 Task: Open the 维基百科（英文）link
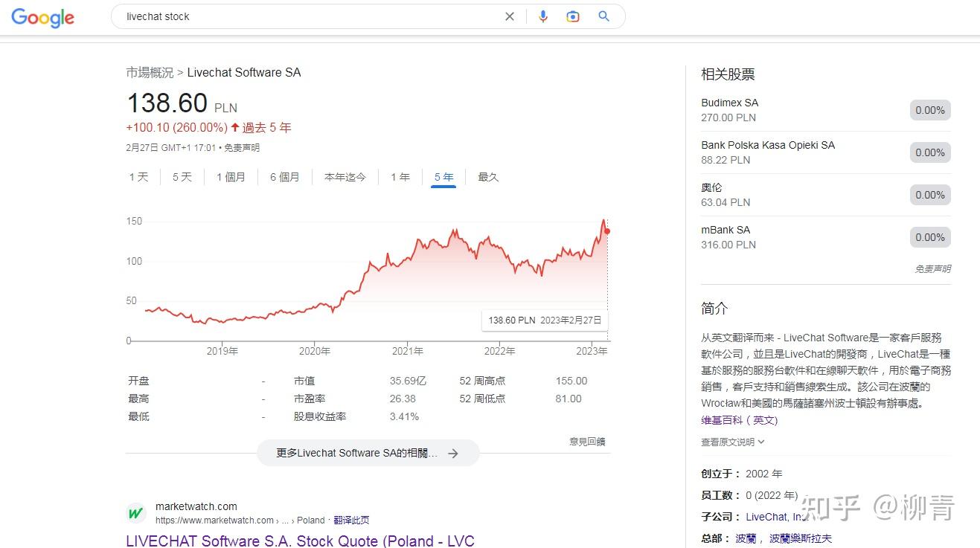click(740, 419)
